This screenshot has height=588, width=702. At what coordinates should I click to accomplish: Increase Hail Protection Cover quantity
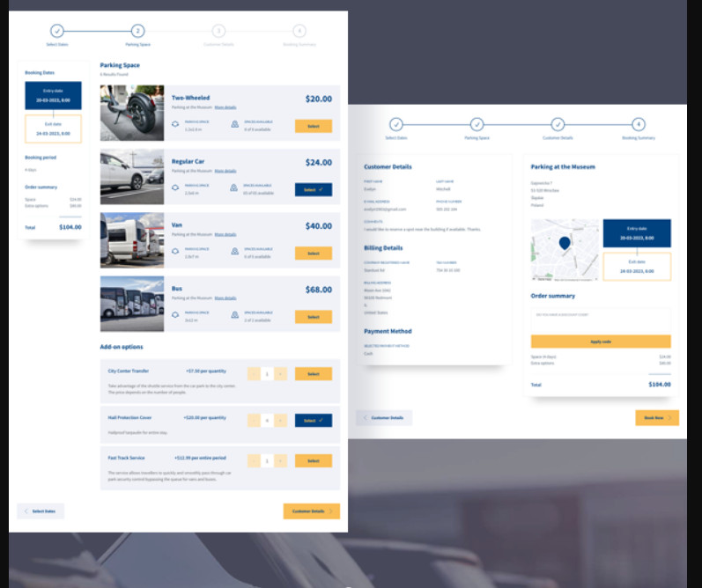(x=281, y=420)
